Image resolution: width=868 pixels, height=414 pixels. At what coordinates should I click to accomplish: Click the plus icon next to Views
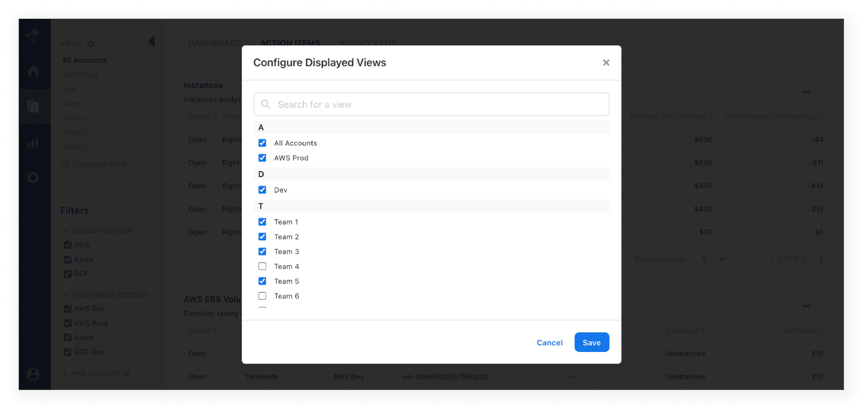pyautogui.click(x=91, y=44)
